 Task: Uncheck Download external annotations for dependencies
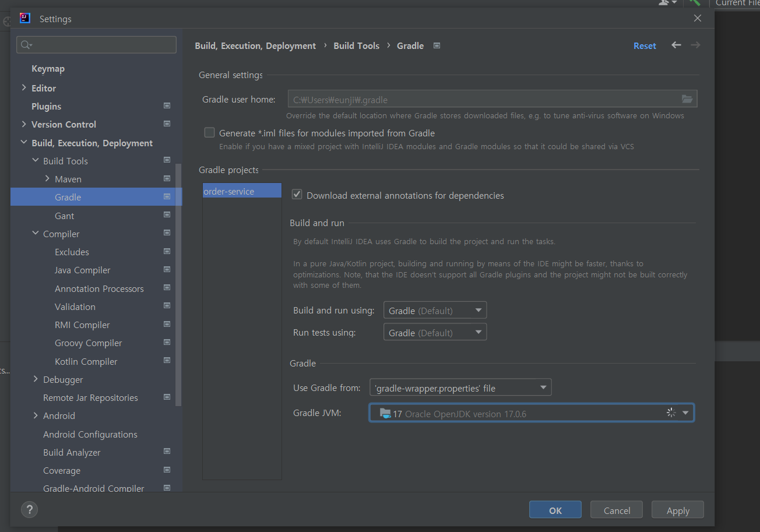click(297, 195)
